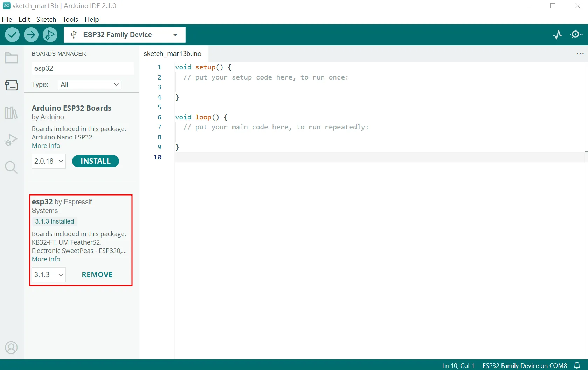Image resolution: width=588 pixels, height=370 pixels.
Task: Open the Serial Plotter
Action: (558, 34)
